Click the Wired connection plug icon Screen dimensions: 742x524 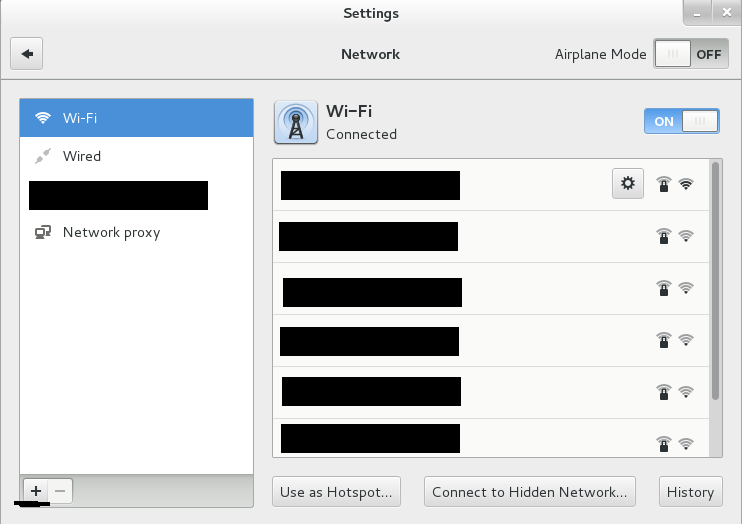tap(43, 156)
